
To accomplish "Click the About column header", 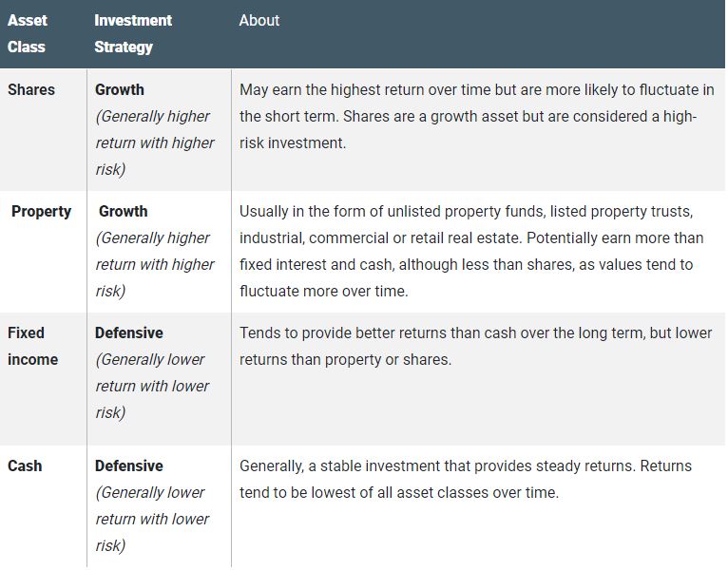I will pos(259,20).
